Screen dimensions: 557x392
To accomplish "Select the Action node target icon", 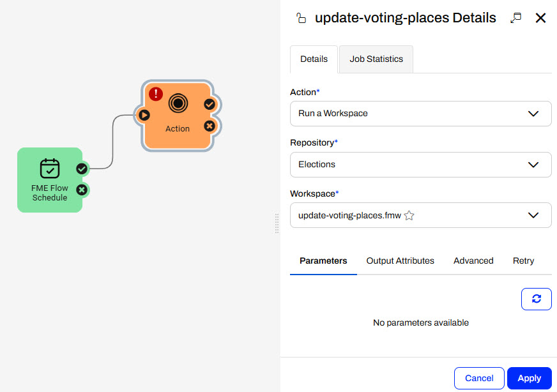I will (178, 103).
